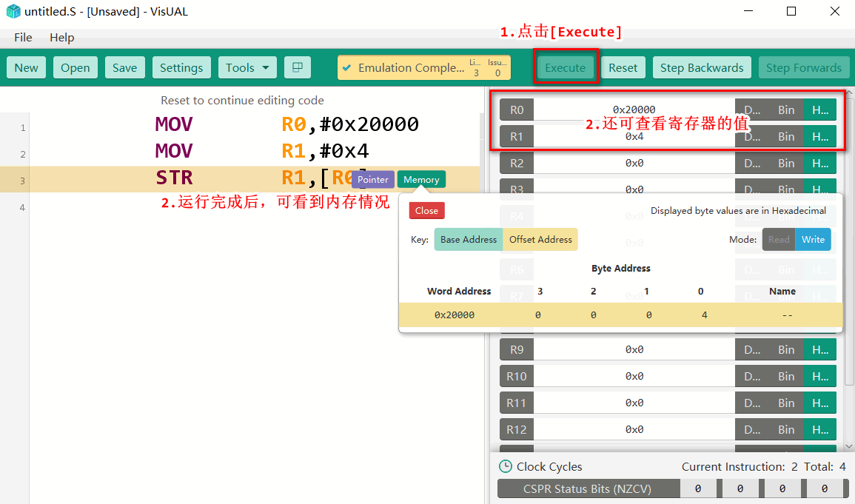855x504 pixels.
Task: Click line 1 MOV instruction
Action: (x=174, y=124)
